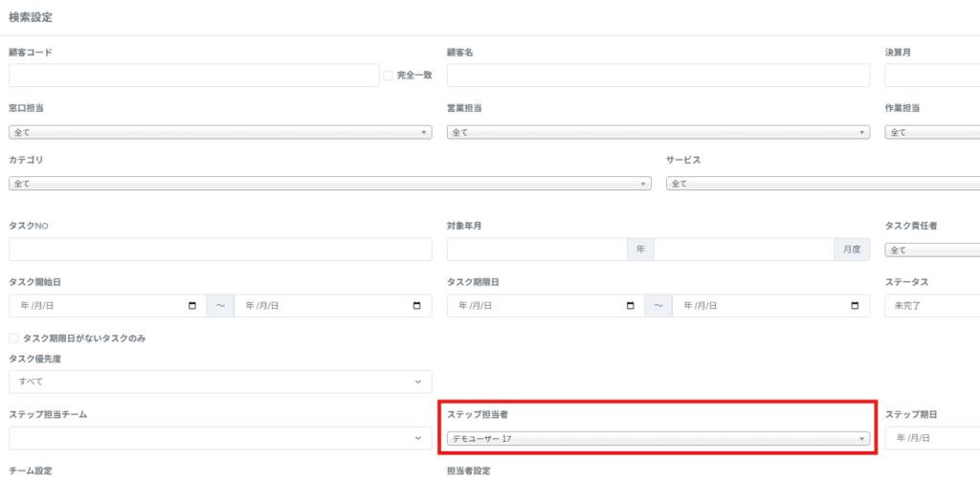Open the ステップ担当チーム dropdown
Image resolution: width=980 pixels, height=482 pixels.
[x=220, y=438]
